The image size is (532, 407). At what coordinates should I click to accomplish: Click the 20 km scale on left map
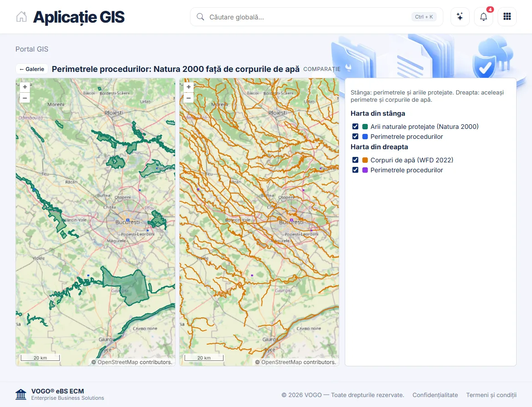click(40, 357)
